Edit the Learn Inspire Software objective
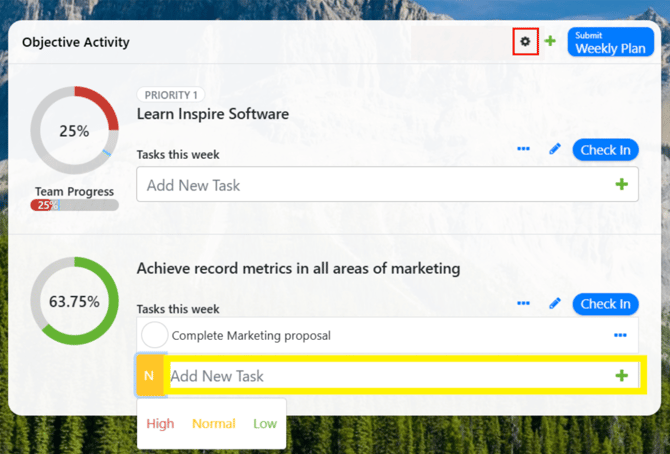Image resolution: width=670 pixels, height=454 pixels. [555, 149]
